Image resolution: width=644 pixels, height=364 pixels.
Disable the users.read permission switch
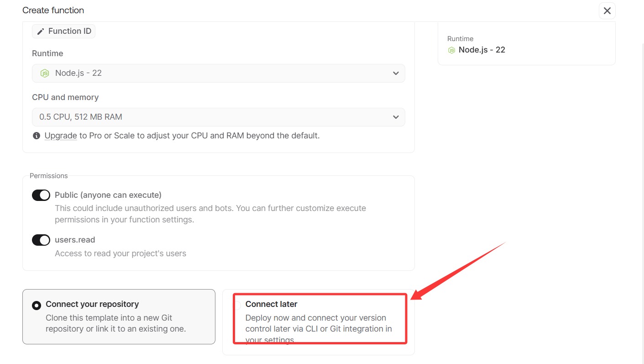coord(41,240)
